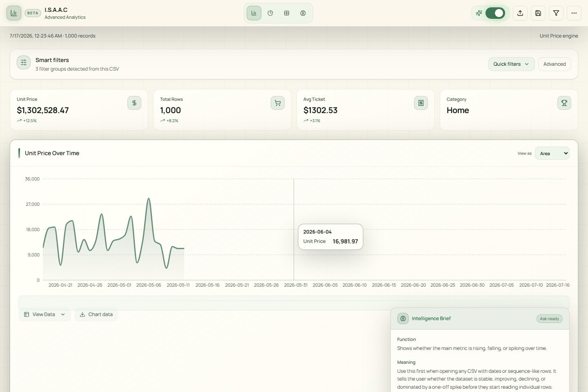Click the Ask-ready badge

[x=550, y=319]
